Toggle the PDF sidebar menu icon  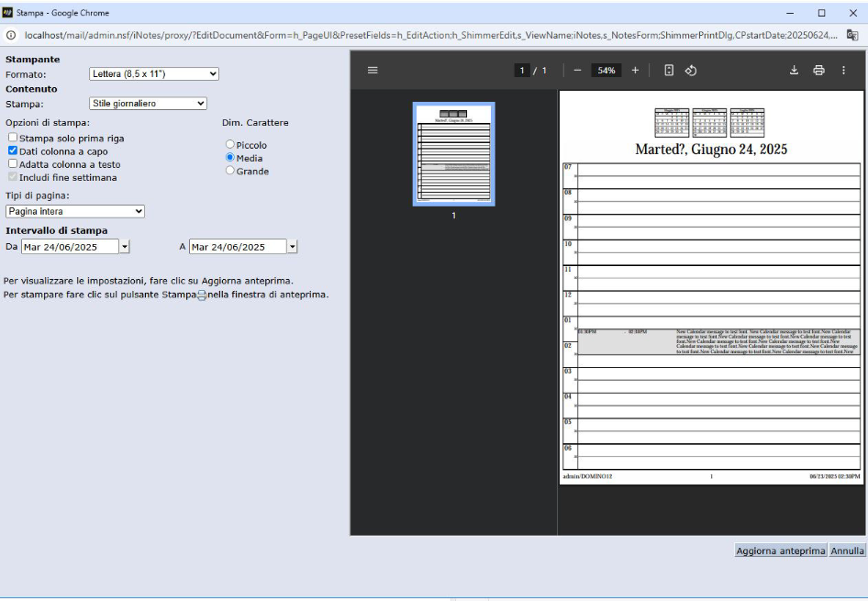click(x=373, y=71)
